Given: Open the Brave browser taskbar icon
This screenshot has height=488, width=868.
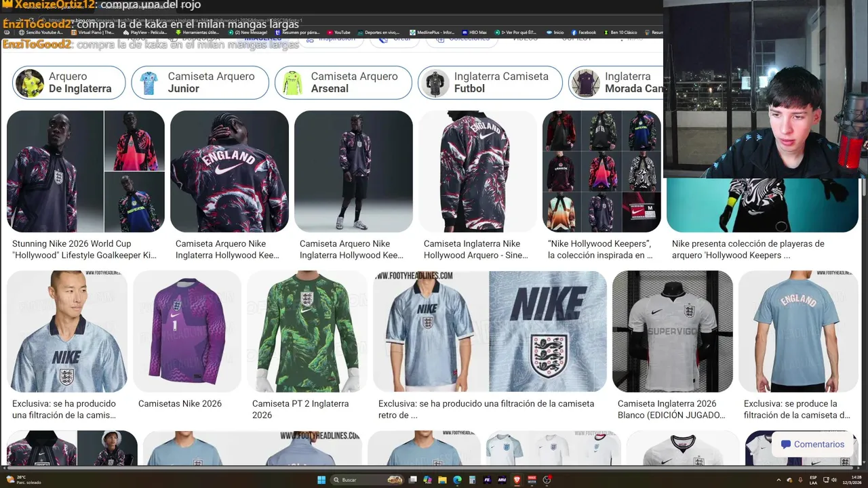Looking at the screenshot, I should [517, 480].
